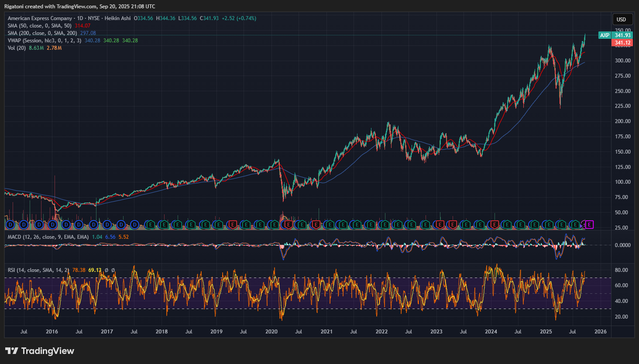Select the VWAP Session indicator legend
This screenshot has width=639, height=364.
(x=44, y=41)
